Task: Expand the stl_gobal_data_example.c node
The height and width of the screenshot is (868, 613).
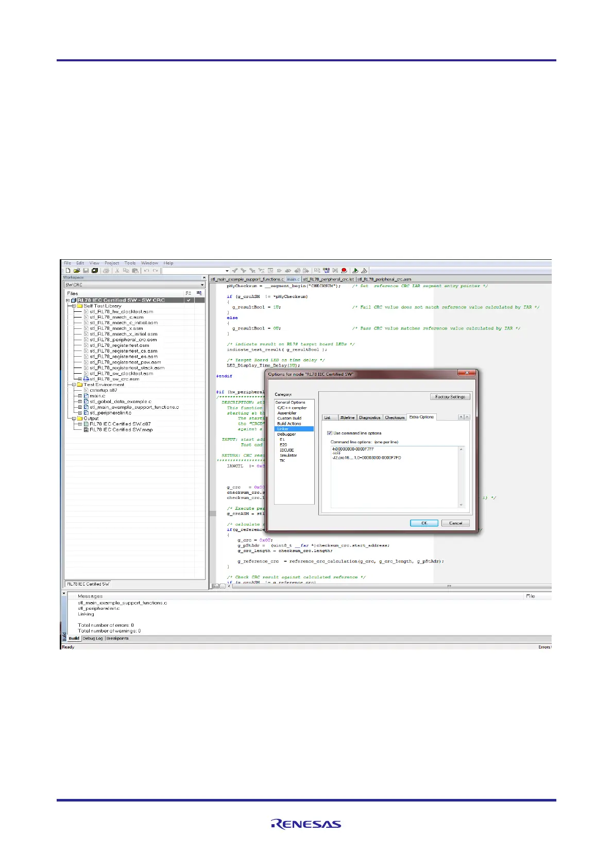Action: click(x=80, y=402)
